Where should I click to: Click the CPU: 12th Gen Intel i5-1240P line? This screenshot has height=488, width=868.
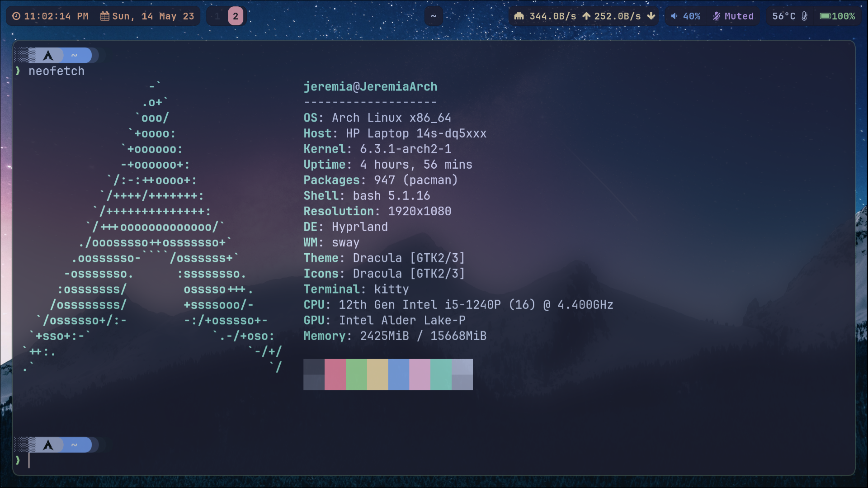coord(458,305)
